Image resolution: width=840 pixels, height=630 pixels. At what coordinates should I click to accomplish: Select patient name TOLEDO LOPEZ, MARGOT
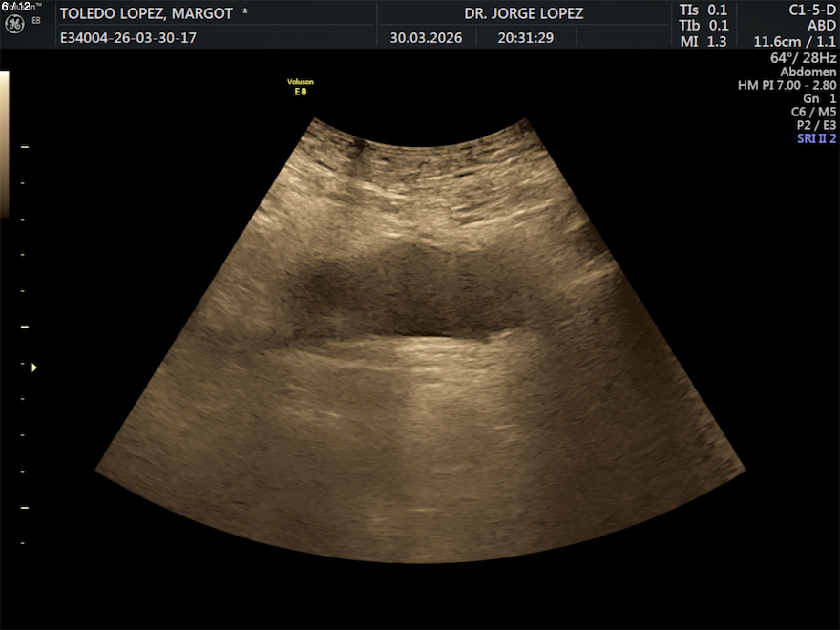[x=146, y=13]
